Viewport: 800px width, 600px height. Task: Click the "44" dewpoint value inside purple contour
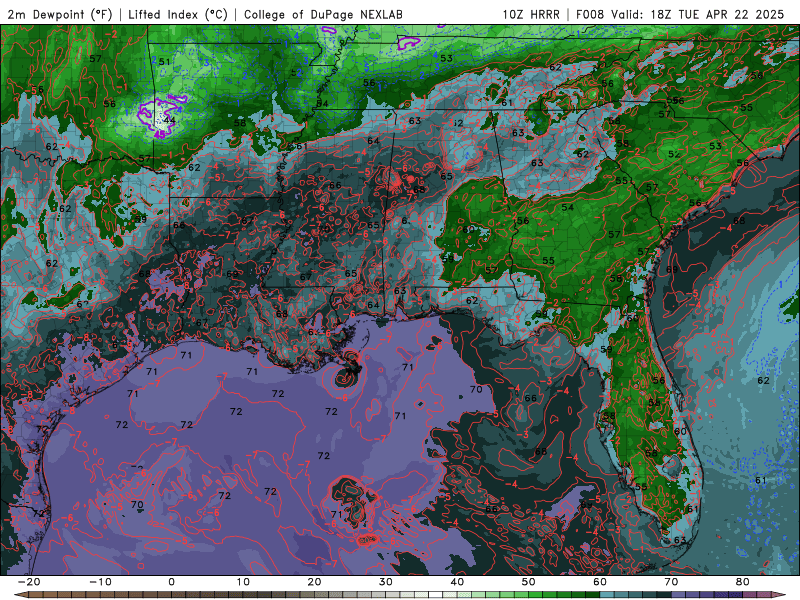click(x=169, y=121)
